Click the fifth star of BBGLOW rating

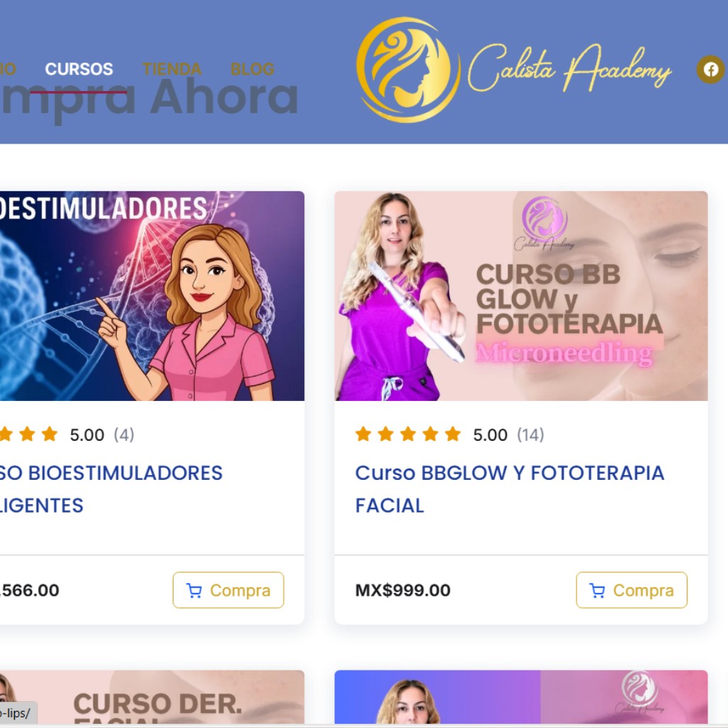pos(453,434)
